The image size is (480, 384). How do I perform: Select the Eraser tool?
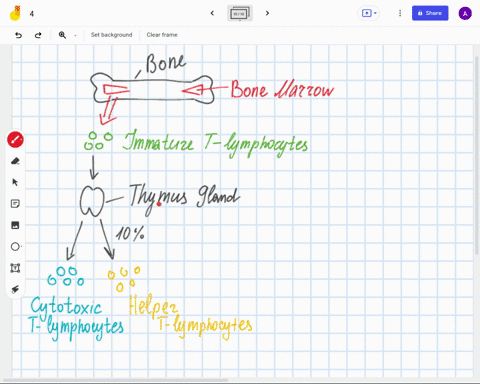pyautogui.click(x=15, y=161)
